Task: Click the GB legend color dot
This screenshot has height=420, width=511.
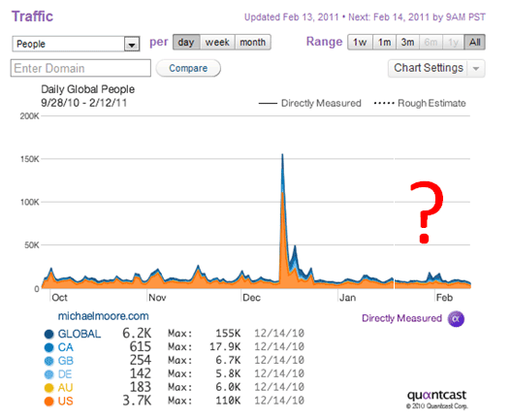Action: click(48, 361)
